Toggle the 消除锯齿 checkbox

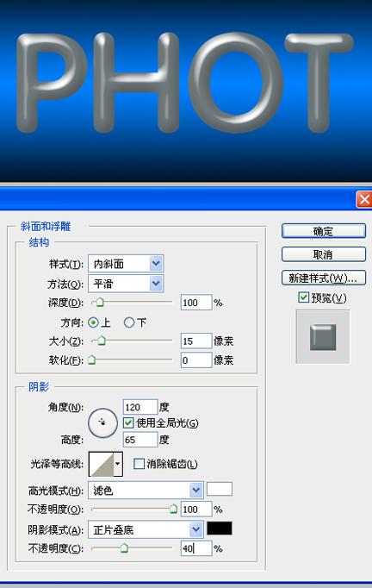click(x=139, y=464)
